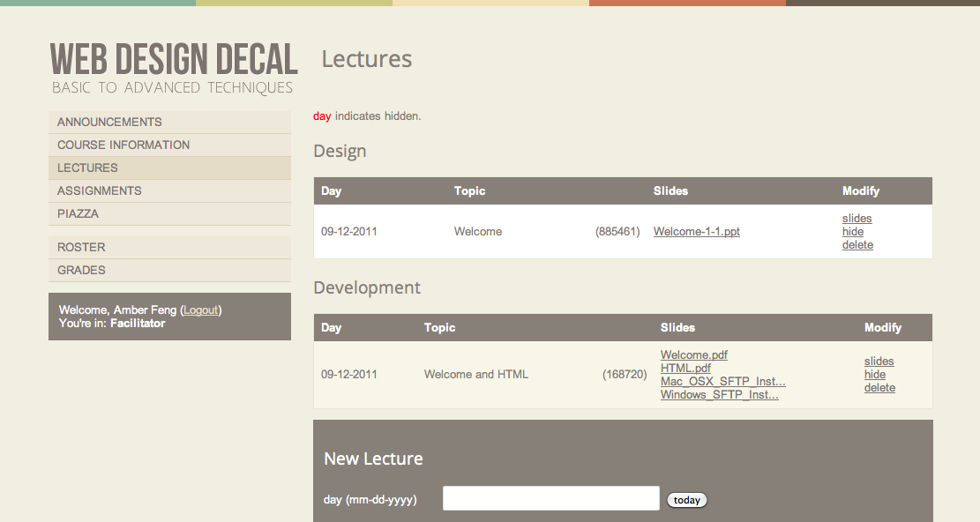Open the Assignments section

pos(169,191)
